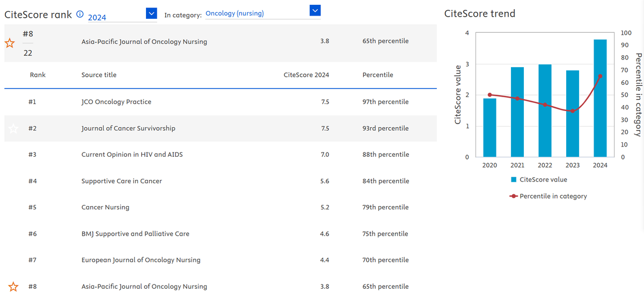Open Cancer Nursing source
The image size is (644, 299).
(105, 208)
